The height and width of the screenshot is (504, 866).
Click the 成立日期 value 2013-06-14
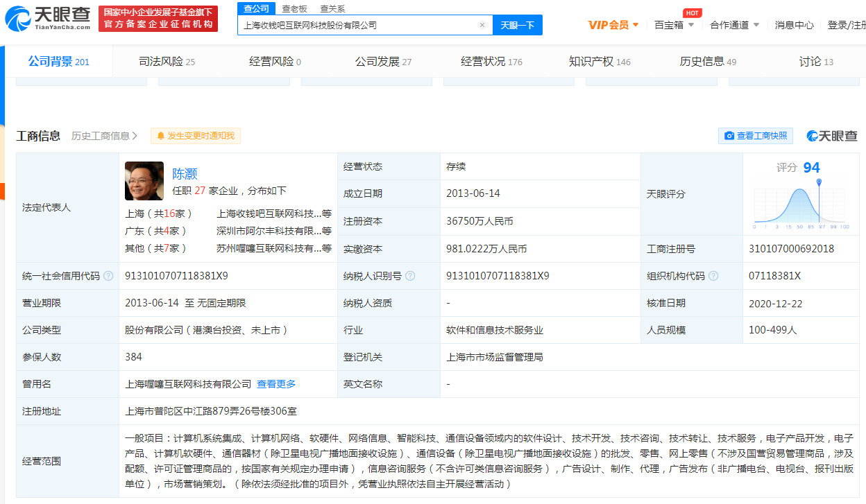pos(473,194)
